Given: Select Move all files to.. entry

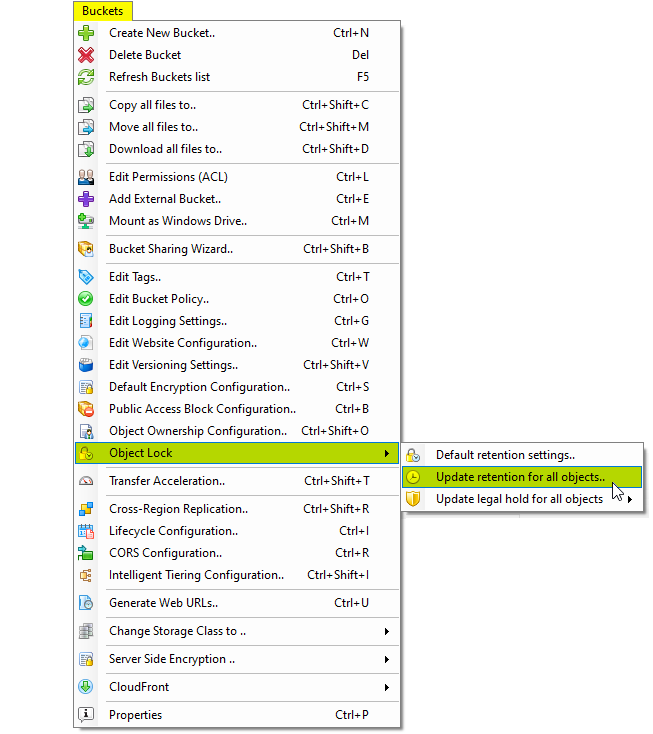Looking at the screenshot, I should pos(237,127).
